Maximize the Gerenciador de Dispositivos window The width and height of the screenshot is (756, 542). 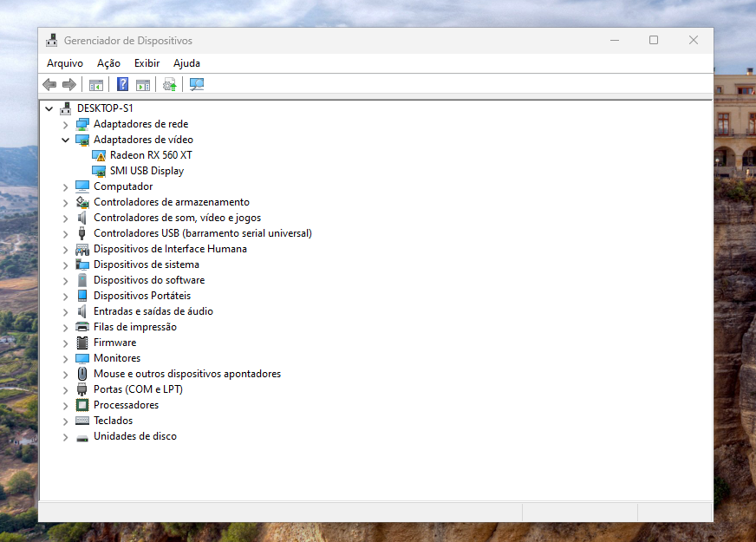pyautogui.click(x=654, y=40)
